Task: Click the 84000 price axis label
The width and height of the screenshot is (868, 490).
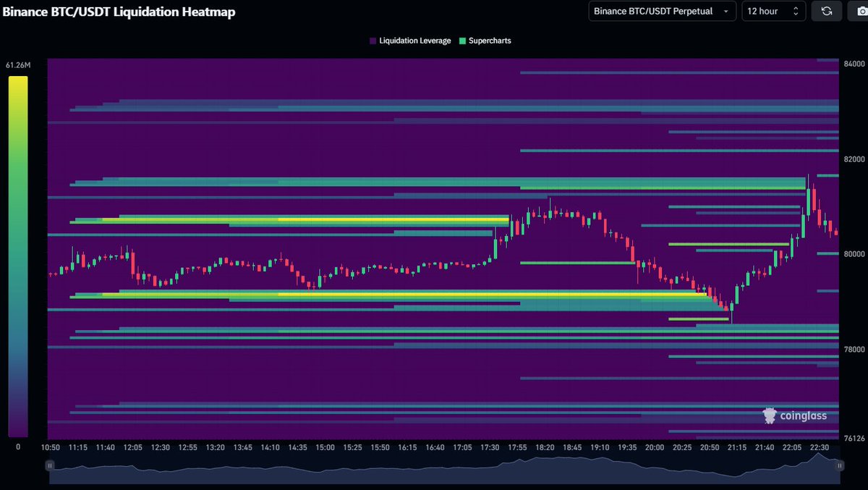Action: 853,64
